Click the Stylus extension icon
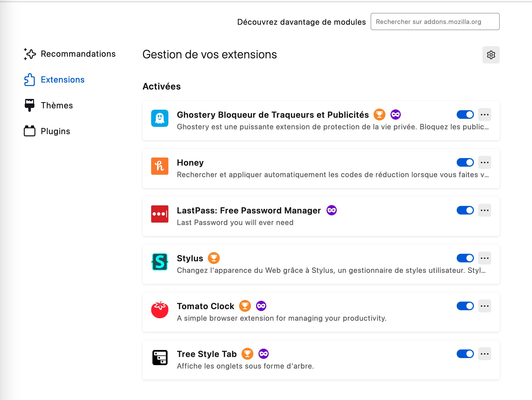Screen dimensions: 532x400 [160, 262]
